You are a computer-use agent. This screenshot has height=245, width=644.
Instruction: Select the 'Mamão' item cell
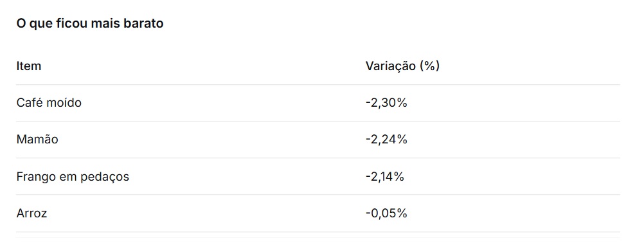[37, 140]
